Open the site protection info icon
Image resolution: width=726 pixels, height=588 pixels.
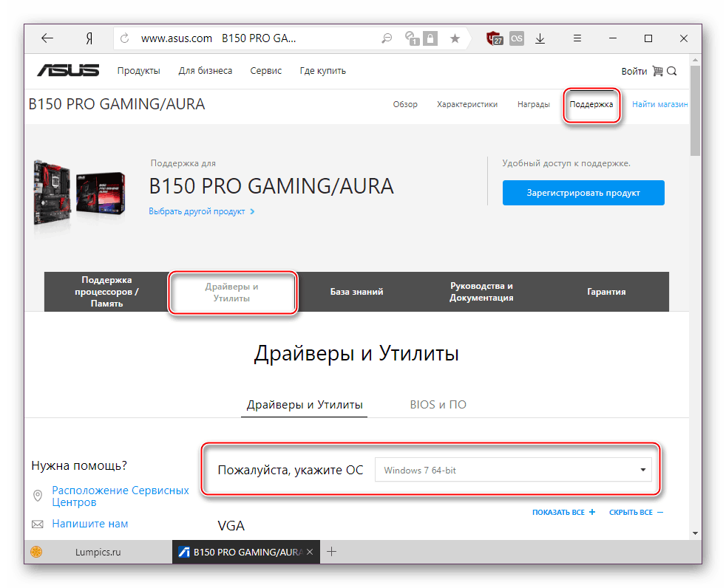tap(412, 38)
